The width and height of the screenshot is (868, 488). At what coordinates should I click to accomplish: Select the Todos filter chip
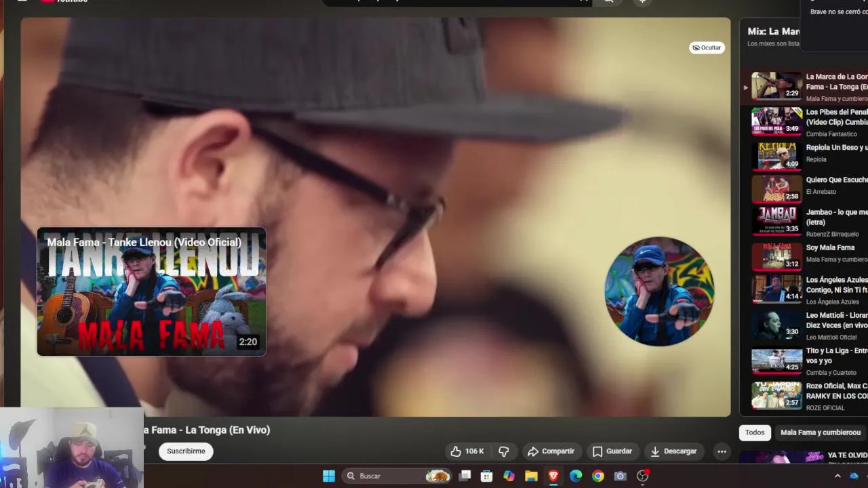[755, 432]
